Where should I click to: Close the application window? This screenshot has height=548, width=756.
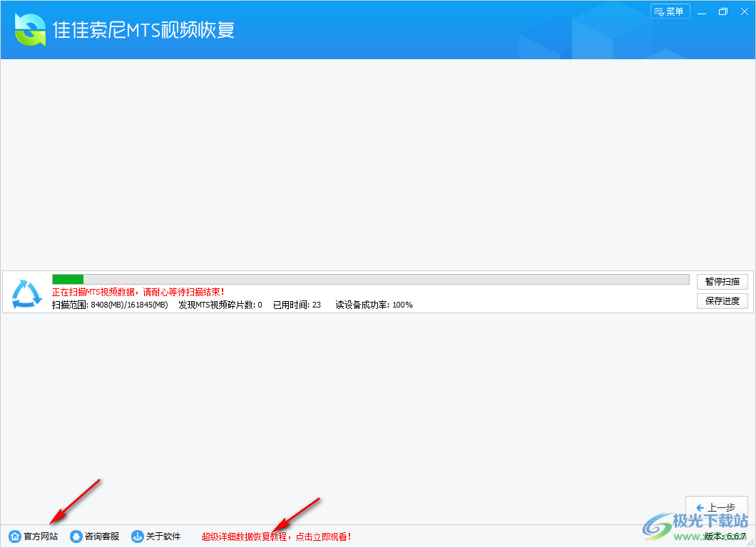click(x=745, y=11)
